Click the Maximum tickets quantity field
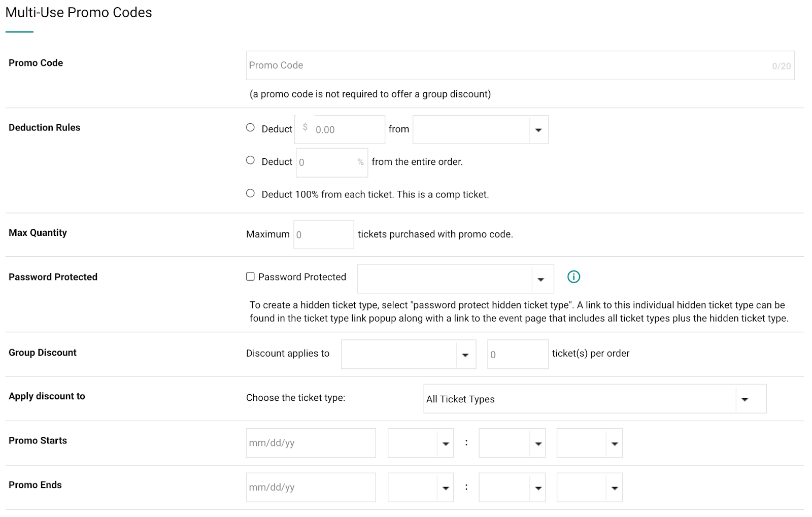 (323, 234)
